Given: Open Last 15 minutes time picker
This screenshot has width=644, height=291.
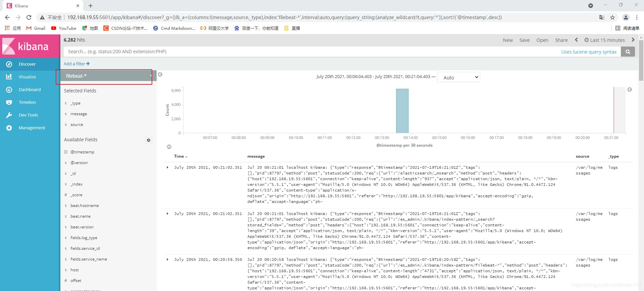Looking at the screenshot, I should (x=604, y=40).
